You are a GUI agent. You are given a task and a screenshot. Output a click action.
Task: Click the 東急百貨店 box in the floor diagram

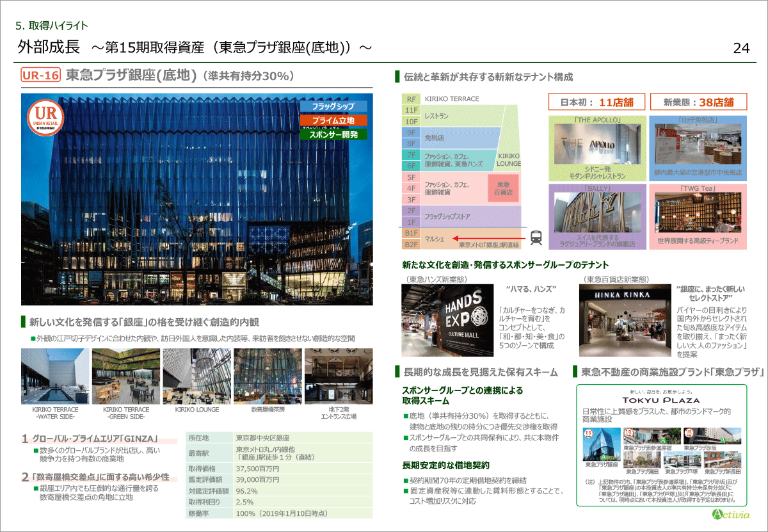tap(503, 188)
